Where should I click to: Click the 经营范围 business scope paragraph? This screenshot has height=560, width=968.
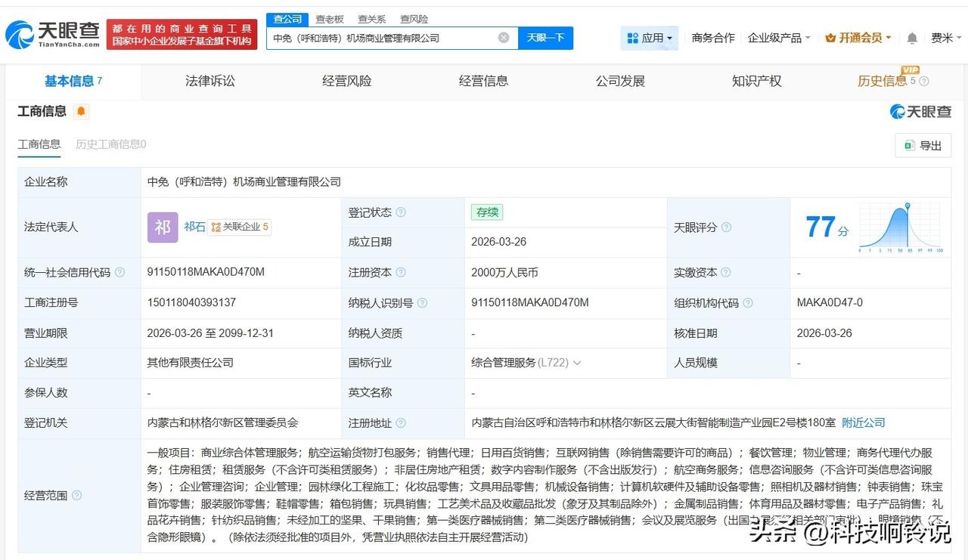tap(544, 496)
